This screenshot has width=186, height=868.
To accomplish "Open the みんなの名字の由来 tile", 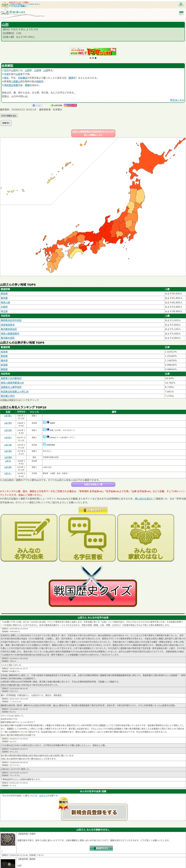I will 29,538.
